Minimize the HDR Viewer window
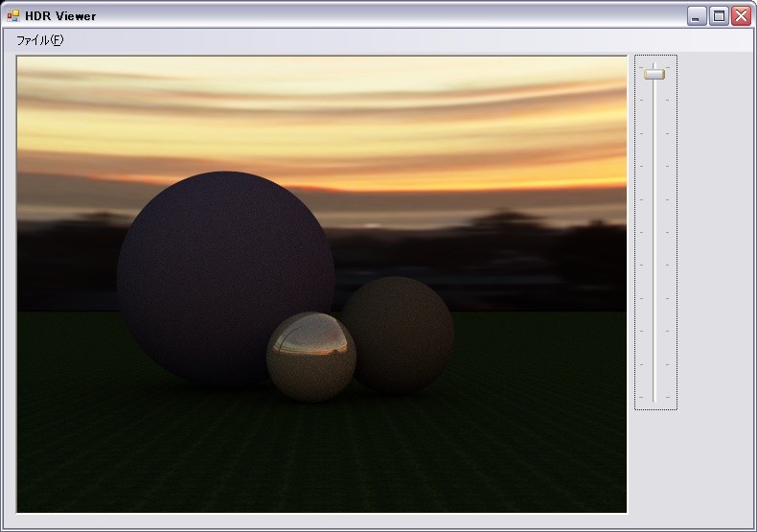The width and height of the screenshot is (757, 532). coord(697,16)
